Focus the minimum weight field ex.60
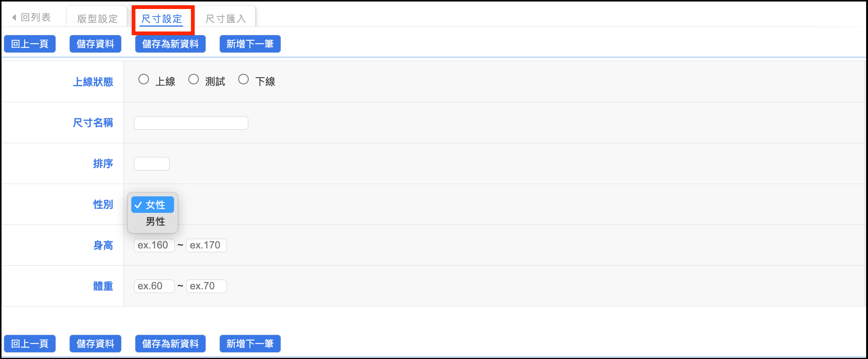Image resolution: width=868 pixels, height=359 pixels. pos(154,286)
